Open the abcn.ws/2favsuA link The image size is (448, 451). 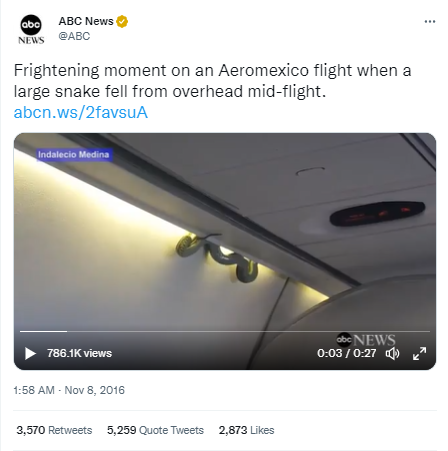point(81,112)
